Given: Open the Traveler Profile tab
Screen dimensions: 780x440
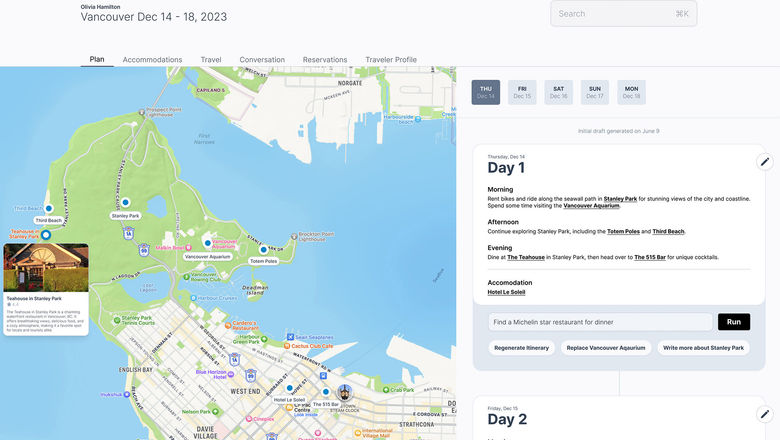Looking at the screenshot, I should 391,60.
